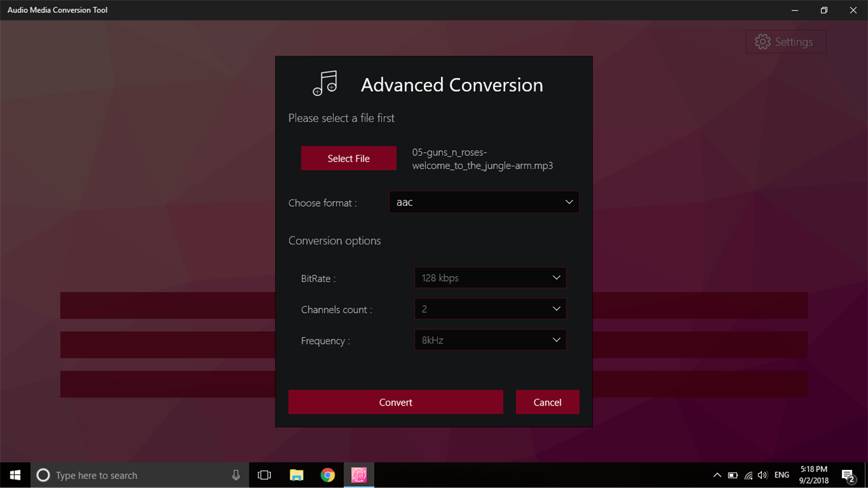
Task: Open the Choose format dropdown showing aac
Action: coord(483,202)
